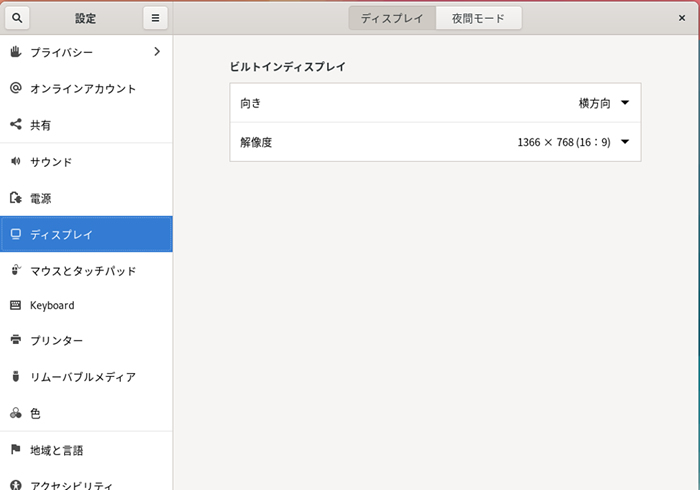This screenshot has height=490, width=700.
Task: Go to 地域と言語 settings
Action: (57, 450)
